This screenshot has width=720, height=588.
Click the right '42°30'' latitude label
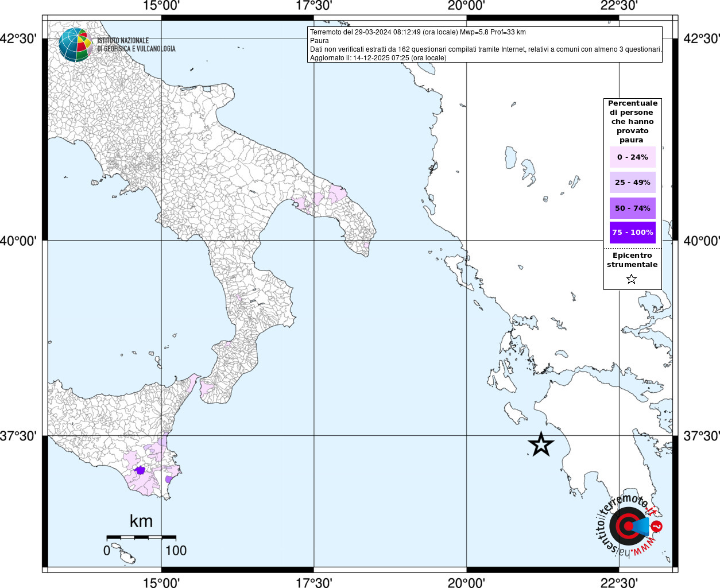(x=701, y=38)
